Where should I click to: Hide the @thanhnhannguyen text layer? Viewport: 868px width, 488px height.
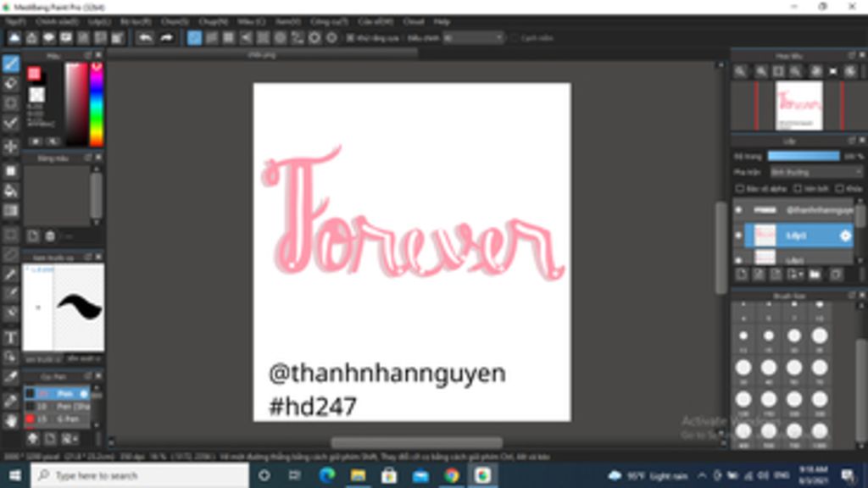point(738,210)
